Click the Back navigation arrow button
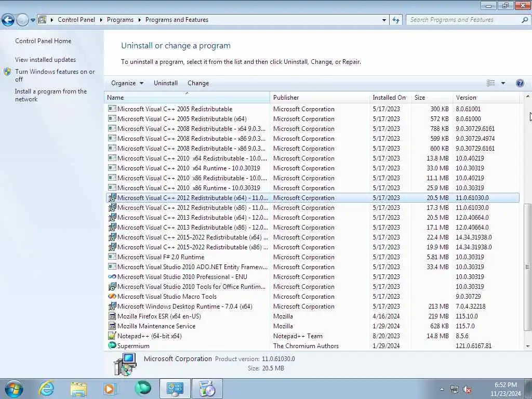 click(x=8, y=20)
